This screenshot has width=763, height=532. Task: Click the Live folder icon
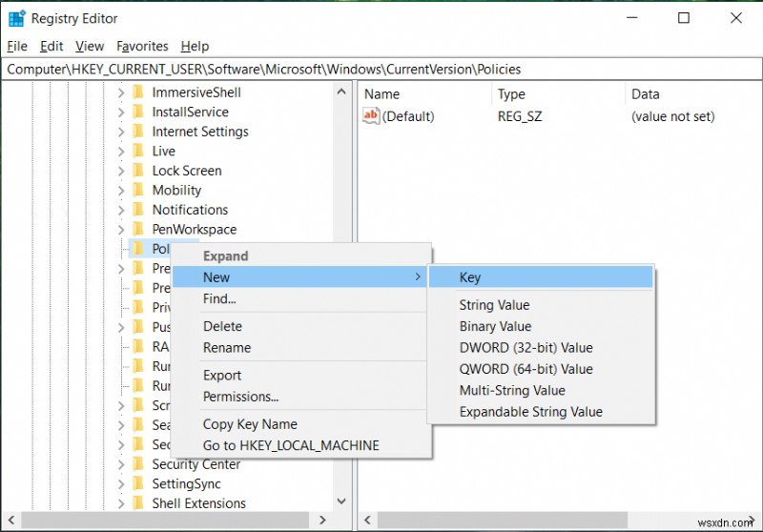(138, 151)
